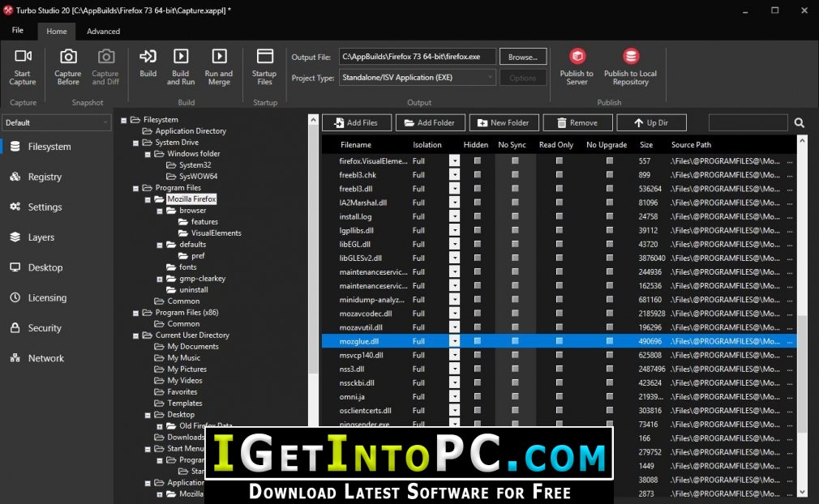Open Isolation dropdown for mozglue.dll

pyautogui.click(x=454, y=340)
